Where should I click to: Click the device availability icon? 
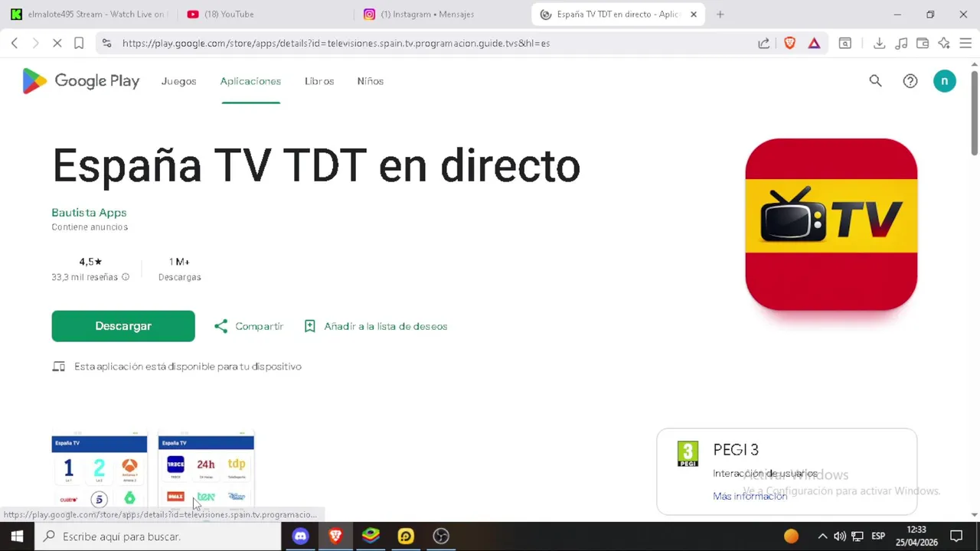coord(58,367)
